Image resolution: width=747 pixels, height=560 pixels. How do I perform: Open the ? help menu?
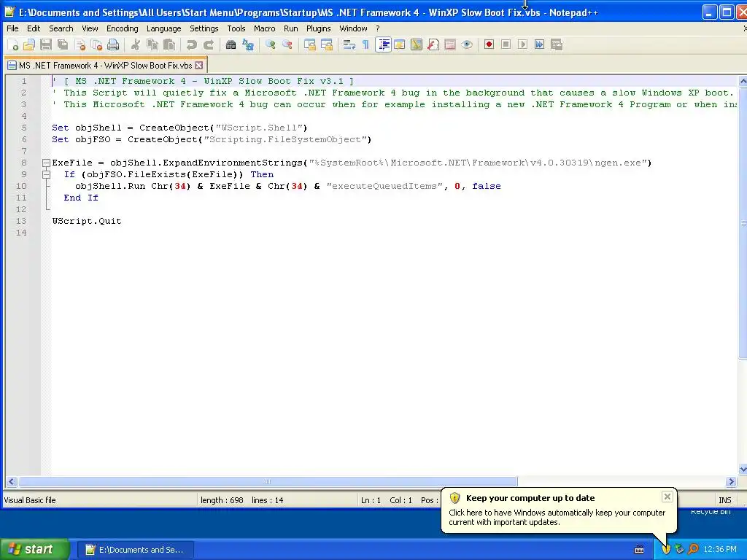coord(378,28)
